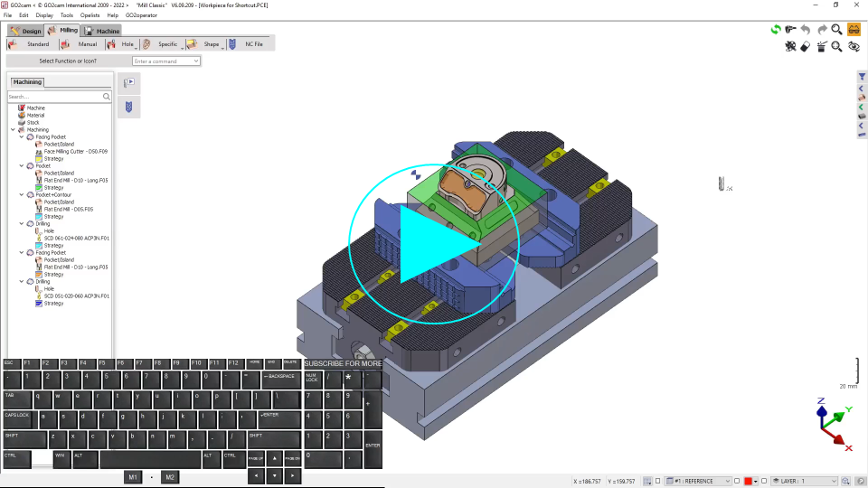Click the simulation play icon beside the tree
The width and height of the screenshot is (868, 488).
[128, 82]
